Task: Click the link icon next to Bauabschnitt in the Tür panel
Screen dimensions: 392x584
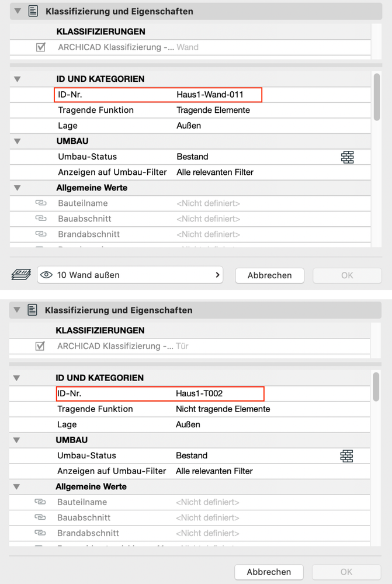Action: (40, 517)
